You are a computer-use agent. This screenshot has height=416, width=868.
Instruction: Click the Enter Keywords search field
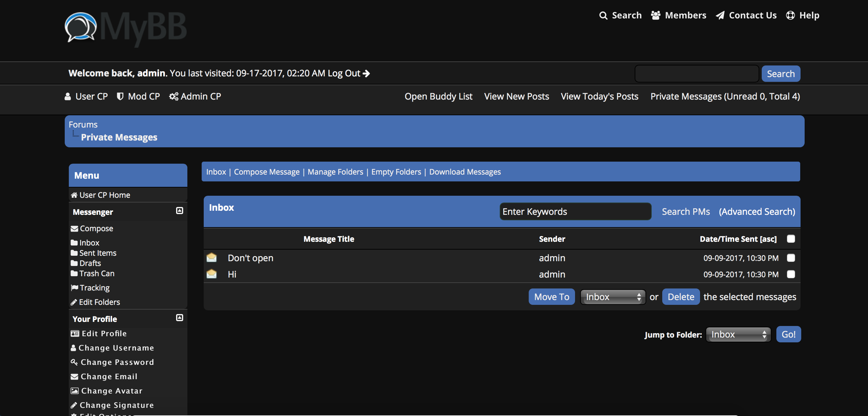pos(575,212)
